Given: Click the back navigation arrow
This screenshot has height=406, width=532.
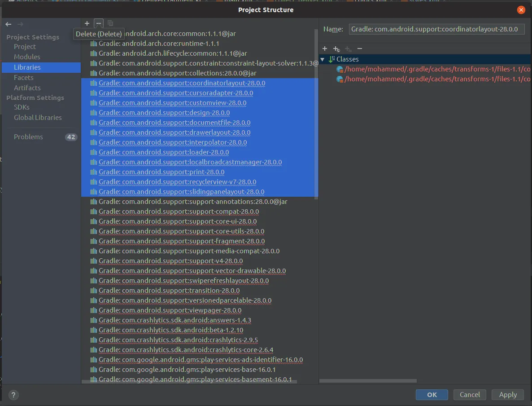Looking at the screenshot, I should [9, 24].
